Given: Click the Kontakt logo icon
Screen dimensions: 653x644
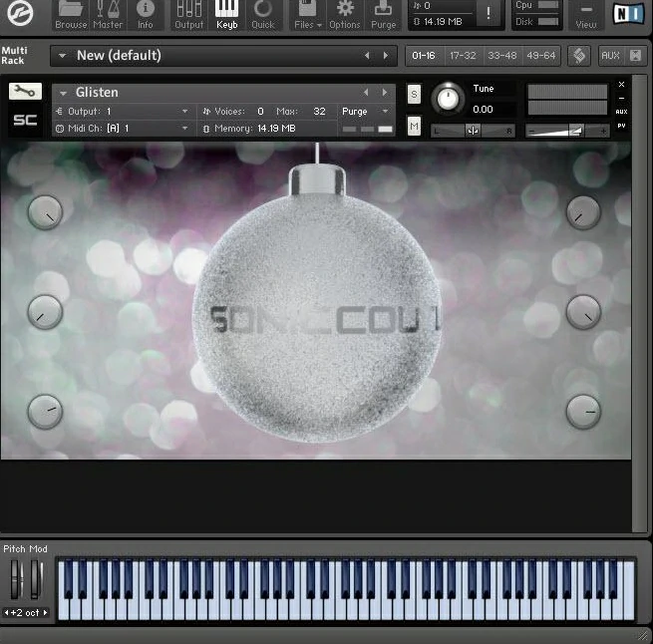Looking at the screenshot, I should tap(20, 13).
